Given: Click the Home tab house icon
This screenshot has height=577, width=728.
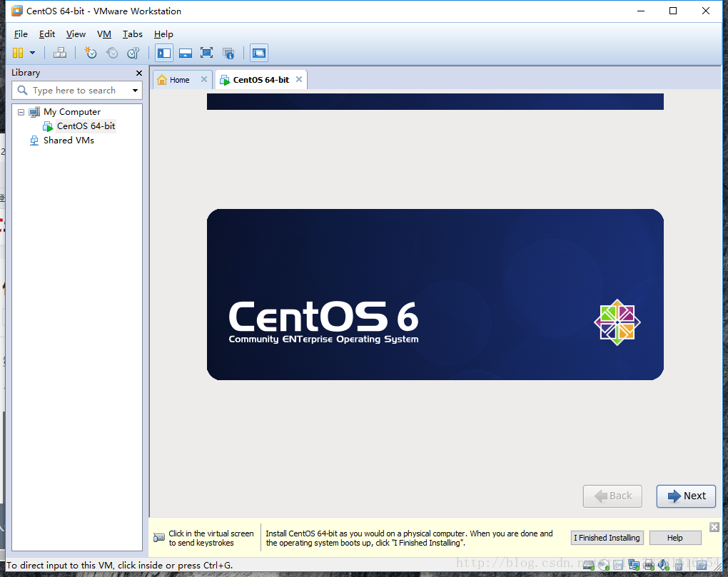Looking at the screenshot, I should click(162, 80).
